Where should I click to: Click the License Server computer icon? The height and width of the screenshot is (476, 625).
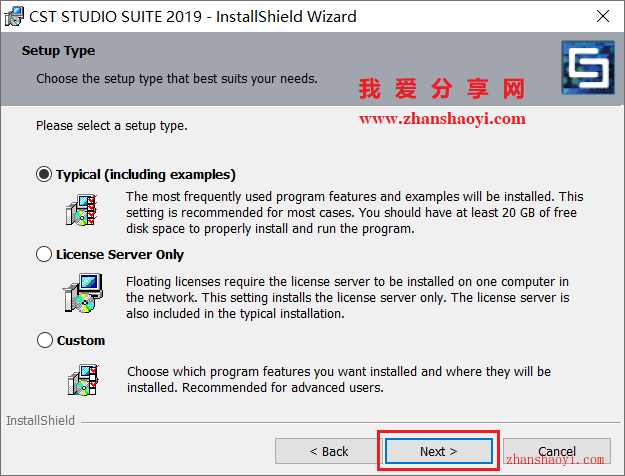tap(83, 293)
